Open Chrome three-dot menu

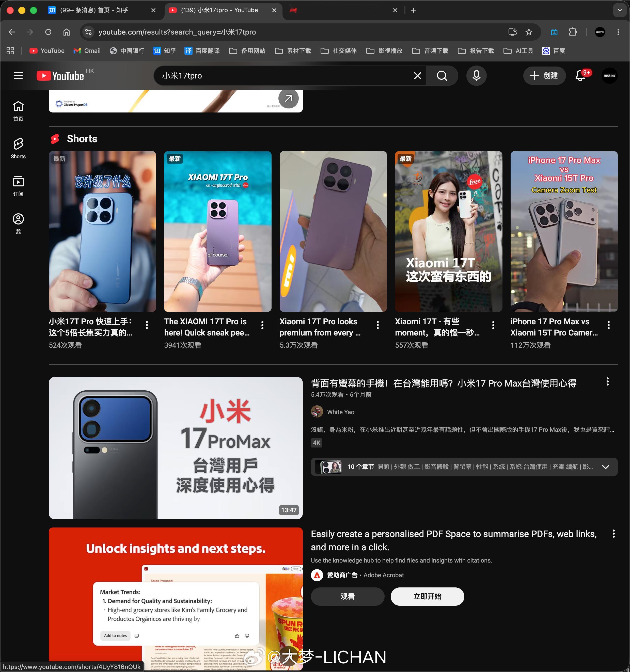pyautogui.click(x=618, y=32)
